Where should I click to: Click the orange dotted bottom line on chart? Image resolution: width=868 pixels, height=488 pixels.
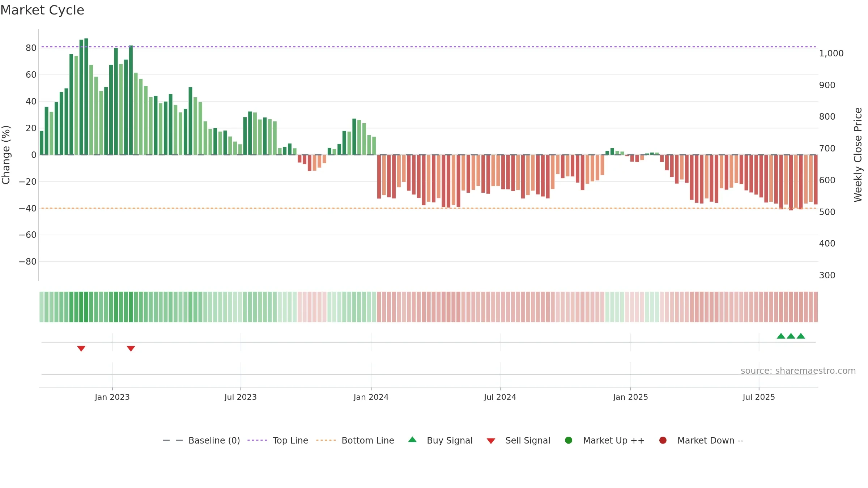429,208
